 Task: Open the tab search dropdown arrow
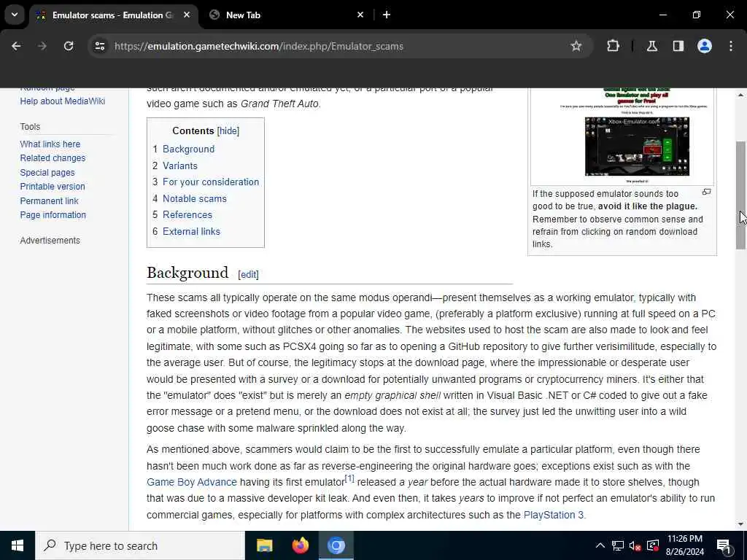click(15, 15)
